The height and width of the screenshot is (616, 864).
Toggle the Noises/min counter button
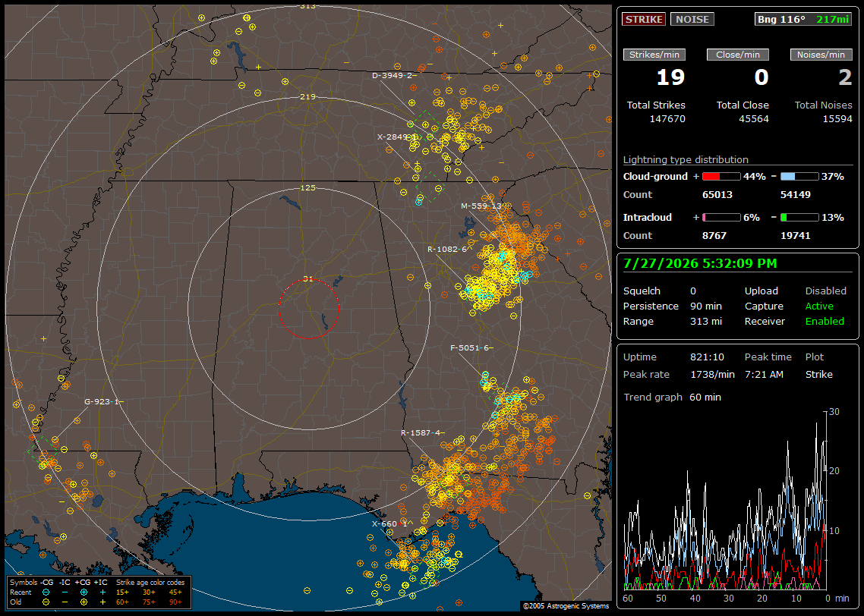[821, 55]
